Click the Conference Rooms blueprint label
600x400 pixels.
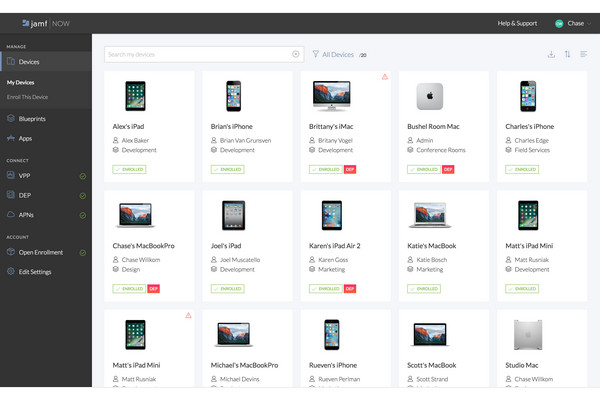(x=441, y=150)
